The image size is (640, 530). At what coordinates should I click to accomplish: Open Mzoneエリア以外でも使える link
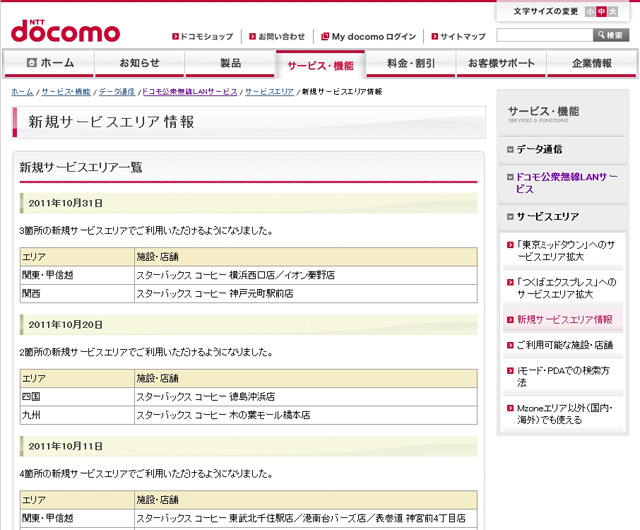click(x=563, y=414)
